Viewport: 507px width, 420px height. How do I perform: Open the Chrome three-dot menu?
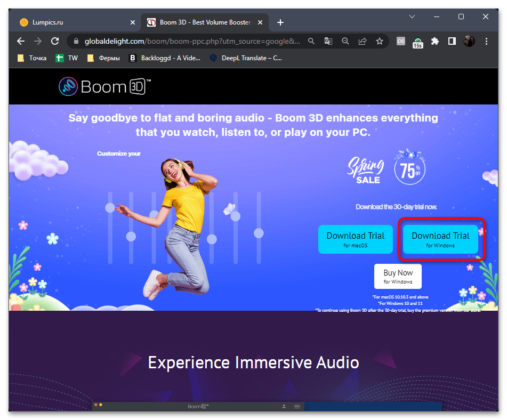pos(486,42)
